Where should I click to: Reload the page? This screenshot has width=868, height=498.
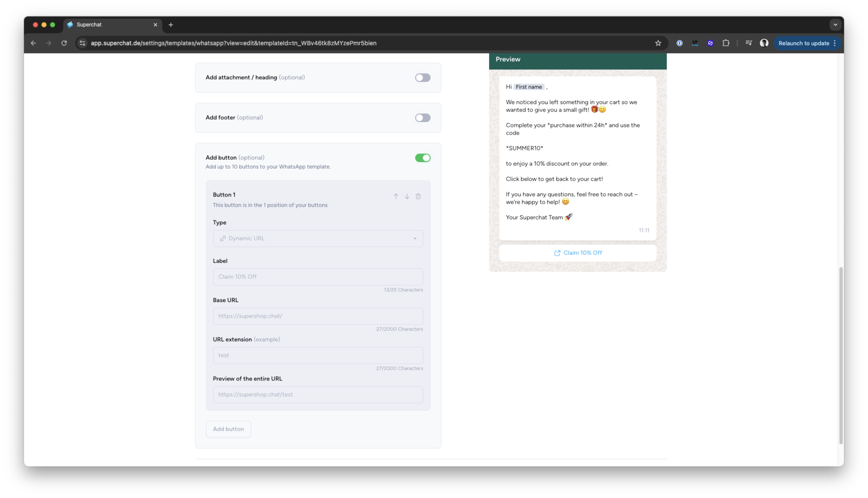[x=64, y=43]
